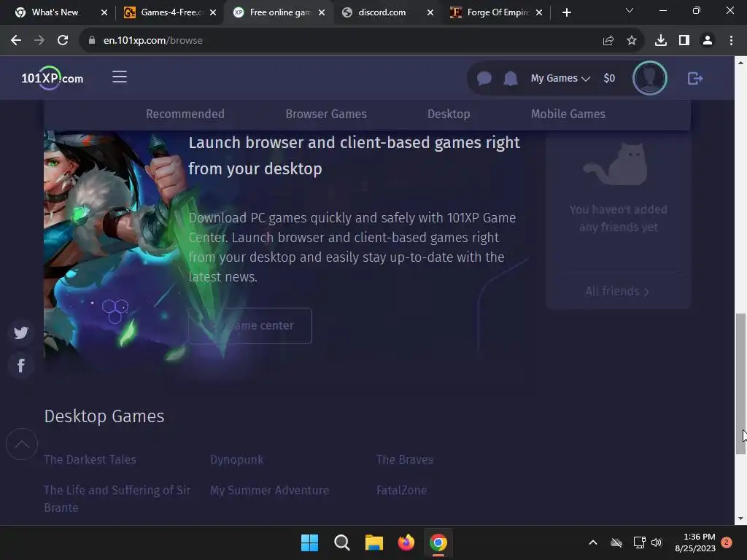Open the FatalZone game link
This screenshot has height=560, width=747.
[402, 490]
